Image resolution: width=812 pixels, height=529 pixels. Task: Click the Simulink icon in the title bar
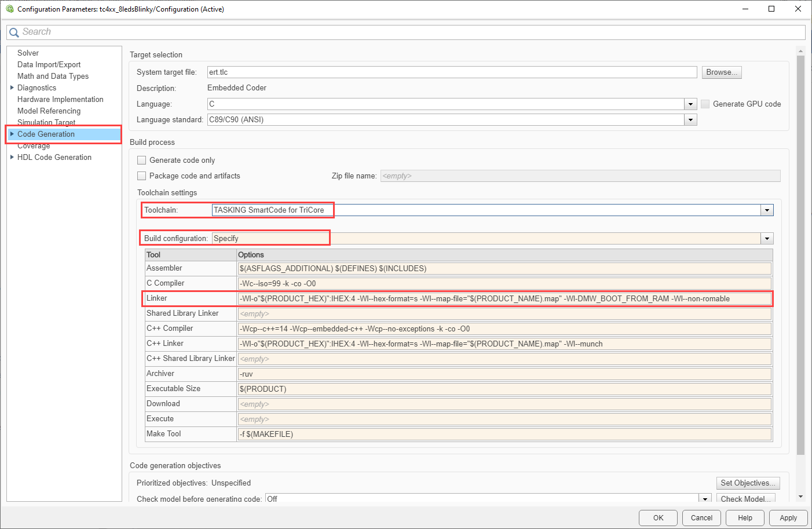9,9
